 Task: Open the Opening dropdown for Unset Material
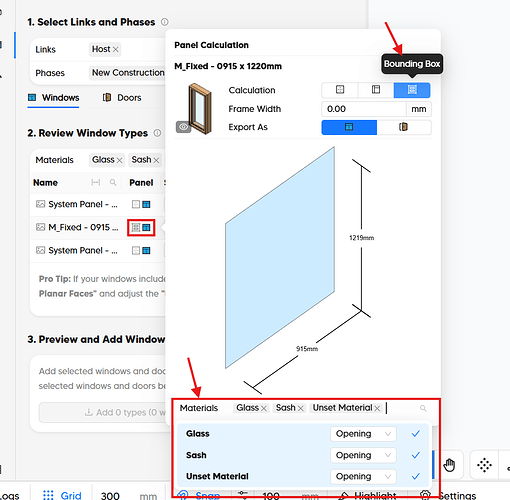363,476
